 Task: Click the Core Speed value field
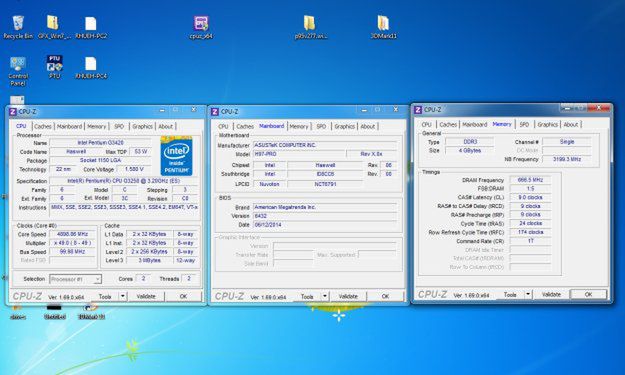(73, 234)
